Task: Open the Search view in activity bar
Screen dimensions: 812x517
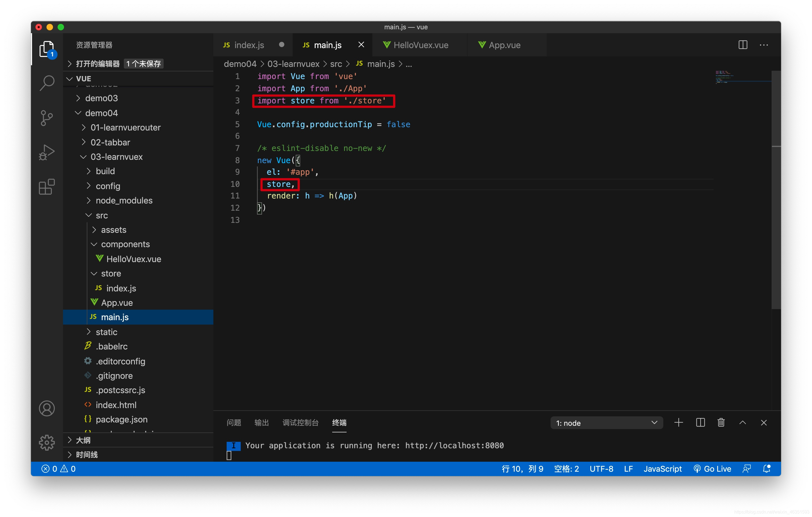Action: (x=47, y=83)
